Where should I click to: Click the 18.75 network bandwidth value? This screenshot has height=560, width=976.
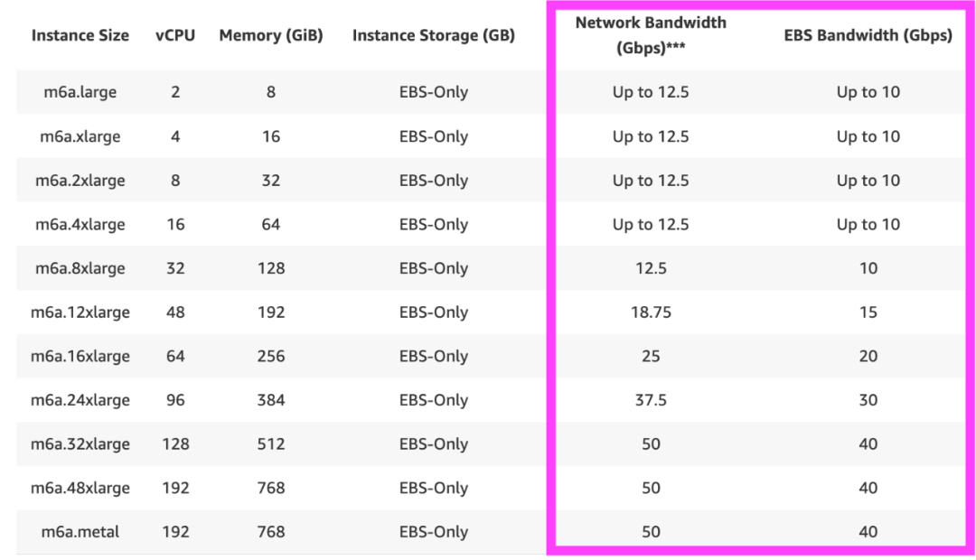651,313
